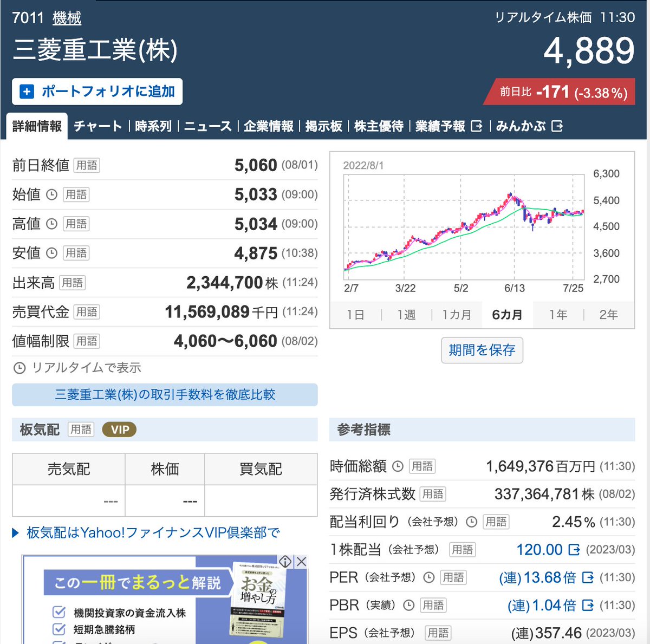Open external link icon next to 1.04倍

[x=588, y=606]
